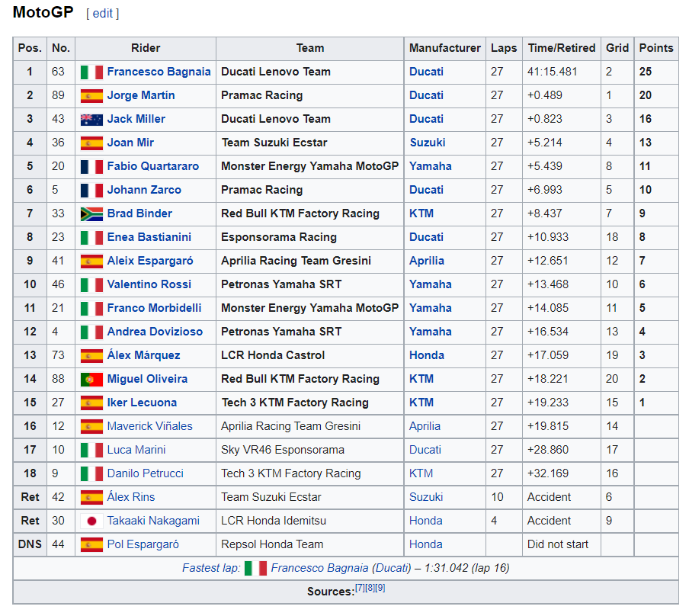Select the winning time 41:15.481 cell
The width and height of the screenshot is (689, 616).
tap(561, 72)
